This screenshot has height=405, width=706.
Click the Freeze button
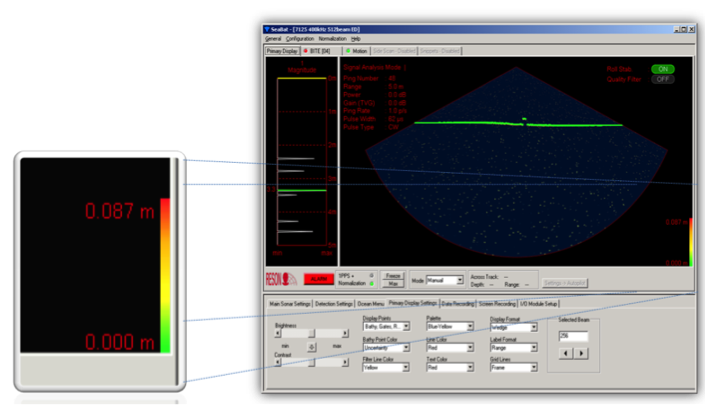[x=393, y=275]
